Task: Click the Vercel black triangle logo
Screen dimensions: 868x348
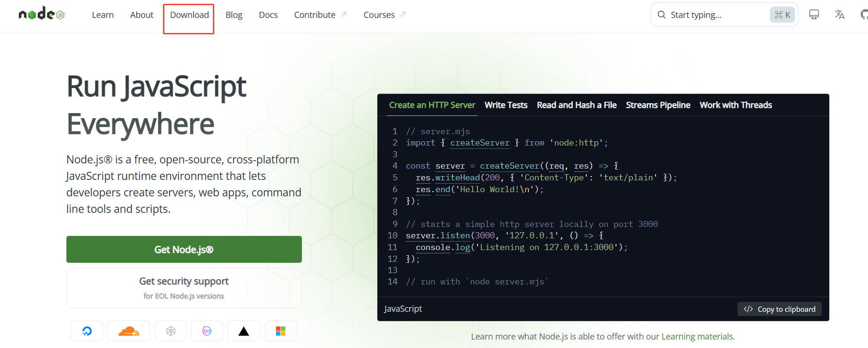Action: tap(243, 331)
